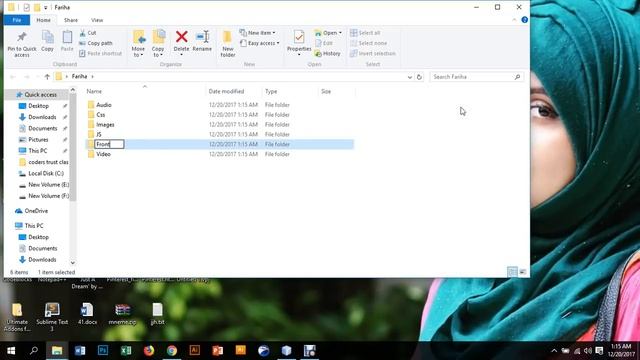Screen dimensions: 640x360
Task: Open Excel from the taskbar
Action: [126, 351]
